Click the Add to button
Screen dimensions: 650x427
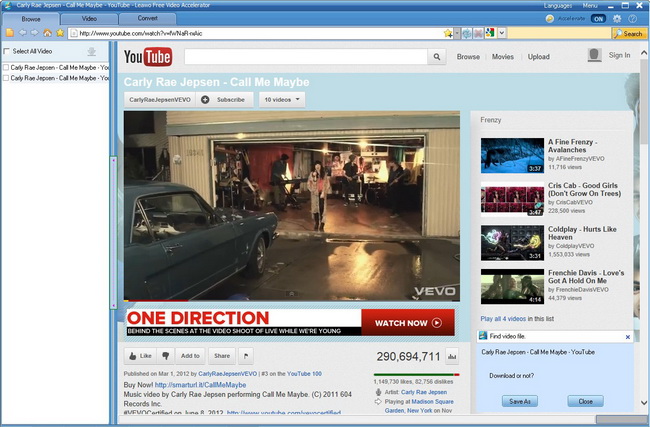click(x=190, y=356)
